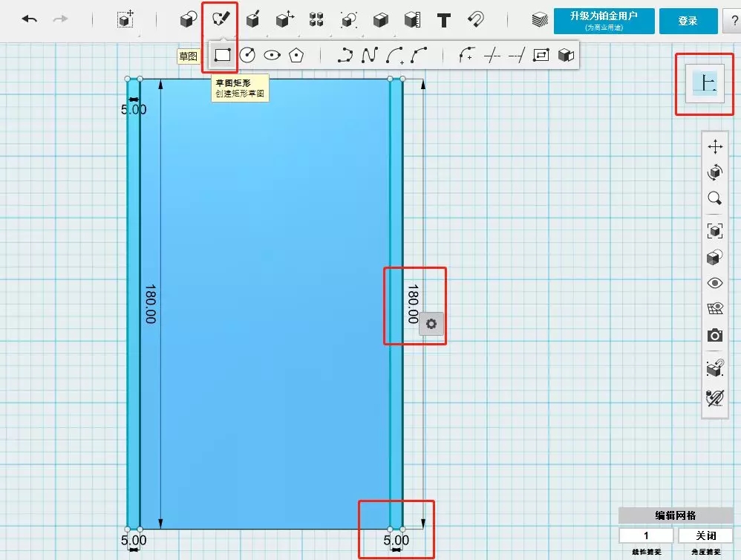
Task: Select the Sketch Rectangle tool
Action: click(x=222, y=55)
